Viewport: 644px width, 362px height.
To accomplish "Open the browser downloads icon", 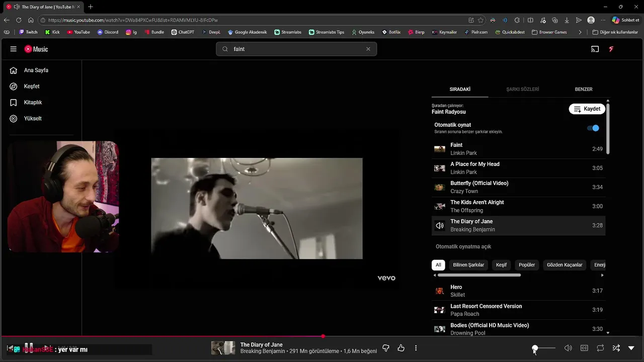I will coord(567,20).
